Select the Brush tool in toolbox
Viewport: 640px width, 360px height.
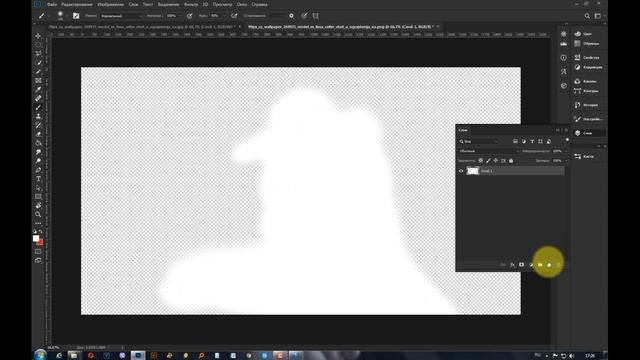[x=38, y=107]
